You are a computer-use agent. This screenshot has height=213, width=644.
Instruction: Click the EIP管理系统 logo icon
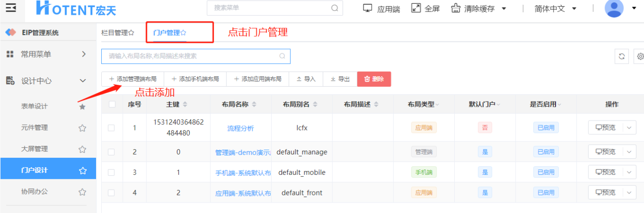[x=11, y=32]
